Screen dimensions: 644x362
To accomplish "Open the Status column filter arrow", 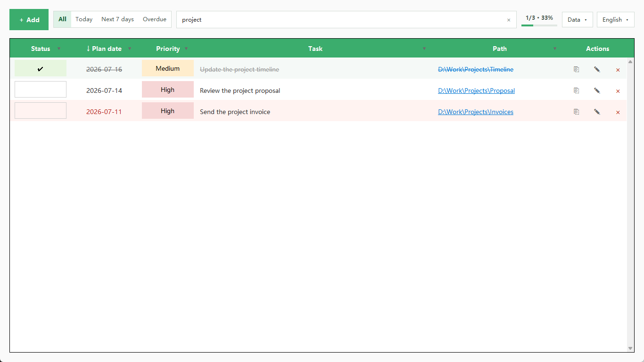I will (59, 49).
